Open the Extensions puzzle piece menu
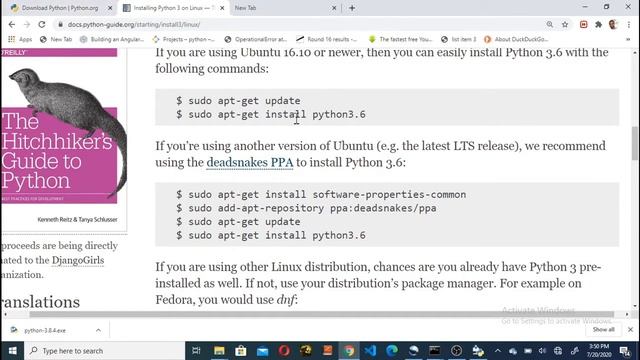Image resolution: width=640 pixels, height=360 pixels. 598,24
